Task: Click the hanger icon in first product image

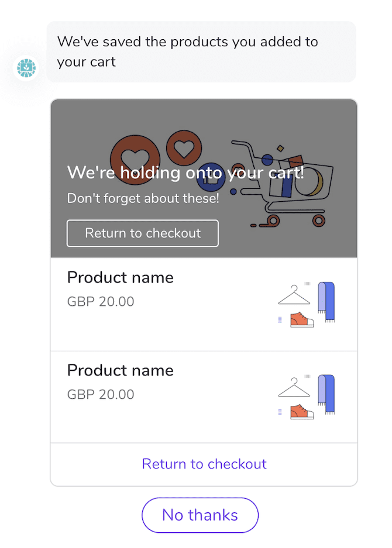Action: (x=294, y=295)
